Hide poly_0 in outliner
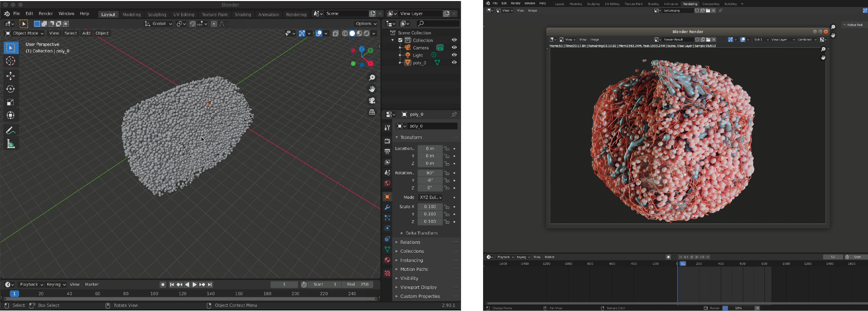The image size is (868, 311). pyautogui.click(x=454, y=62)
